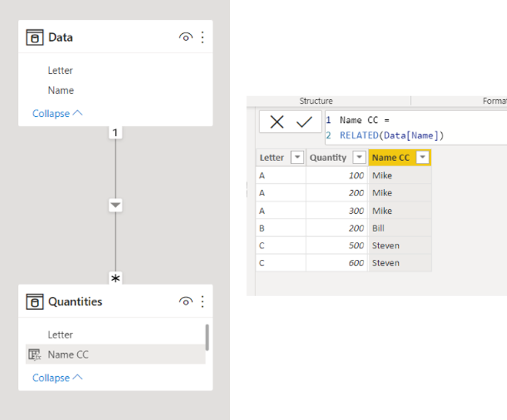Screen dimensions: 507x420
Task: Click the Bill cell in Name CC
Action: 399,228
